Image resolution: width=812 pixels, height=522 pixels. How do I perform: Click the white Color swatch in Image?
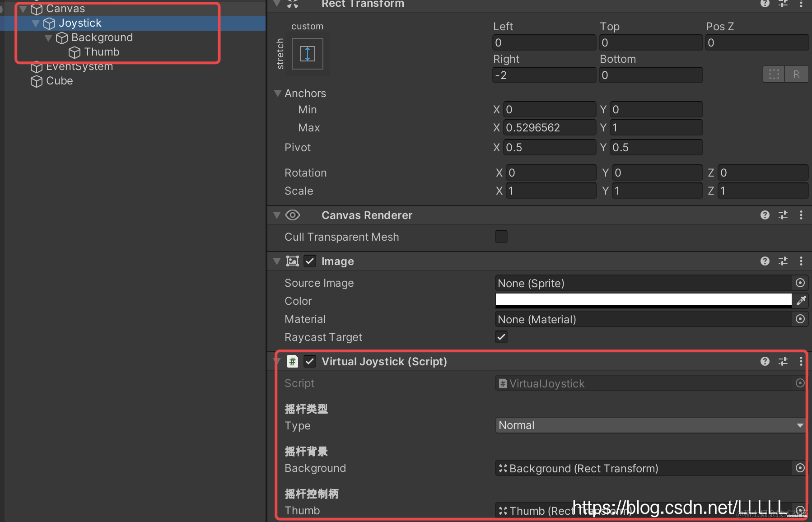tap(643, 299)
